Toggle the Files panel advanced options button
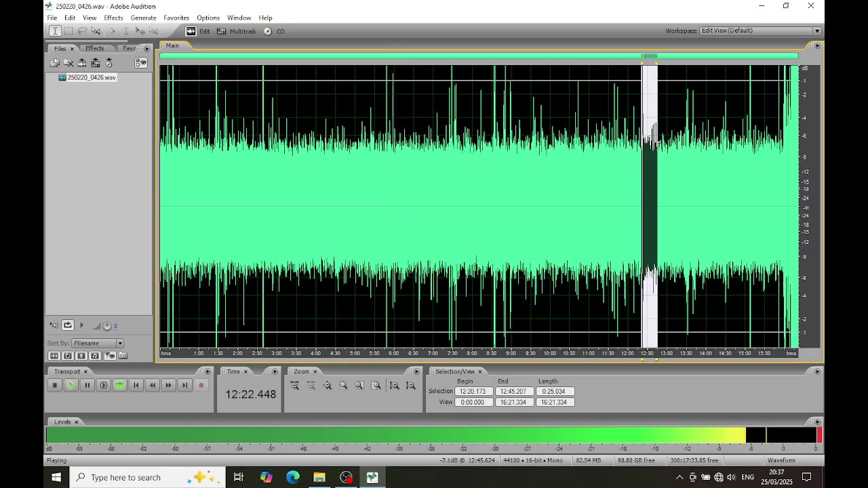The width and height of the screenshot is (868, 488). [x=141, y=63]
